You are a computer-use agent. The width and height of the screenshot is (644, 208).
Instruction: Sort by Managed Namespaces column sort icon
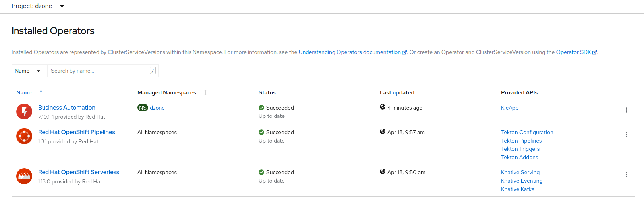tap(205, 92)
